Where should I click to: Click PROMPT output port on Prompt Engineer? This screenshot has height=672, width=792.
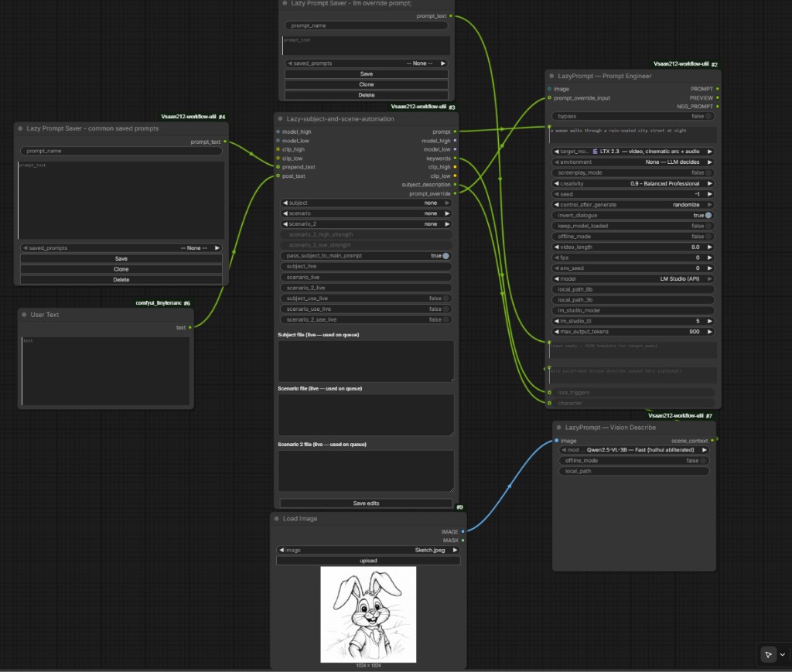(x=717, y=89)
